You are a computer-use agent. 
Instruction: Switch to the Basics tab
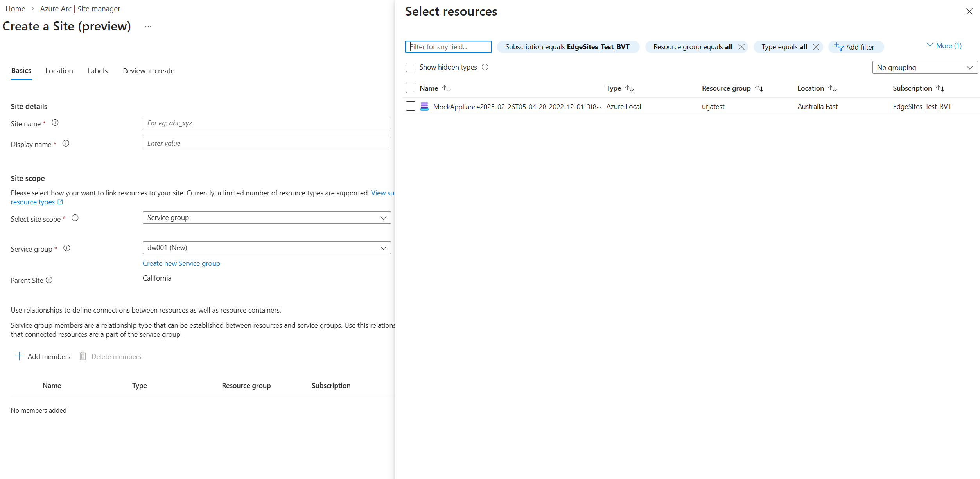21,71
